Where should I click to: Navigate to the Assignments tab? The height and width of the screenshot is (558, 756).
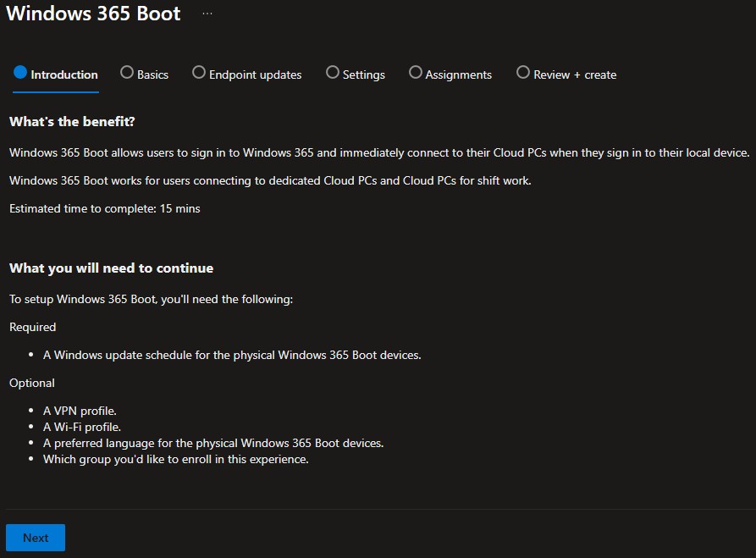click(x=459, y=75)
